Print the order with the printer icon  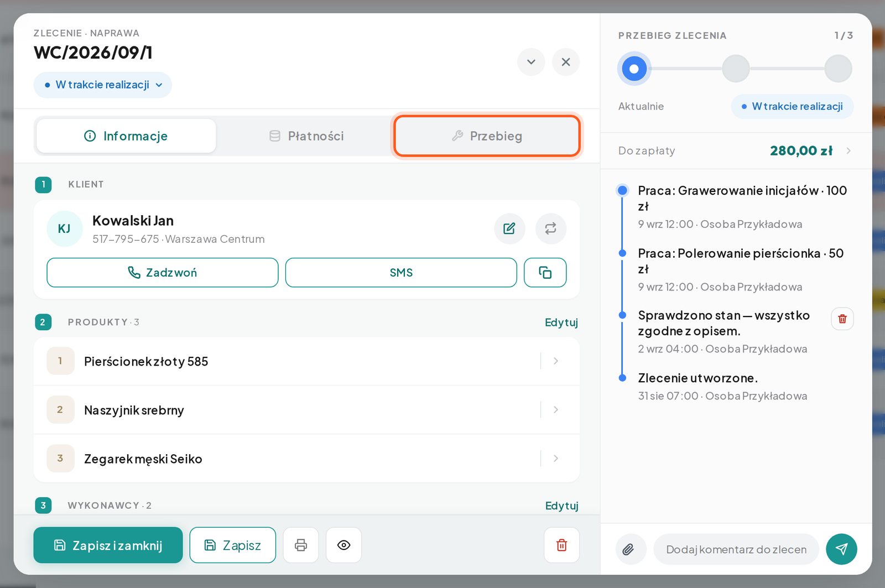[x=301, y=545]
